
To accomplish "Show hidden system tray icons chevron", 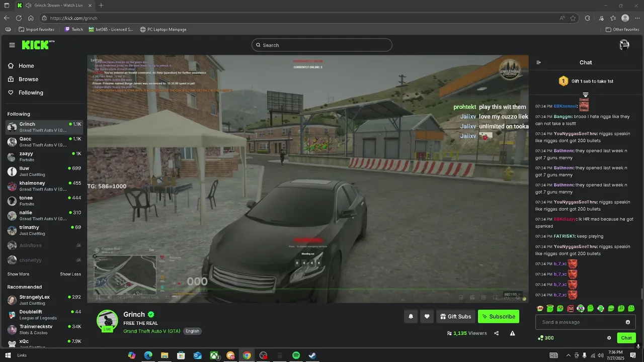I will tap(568, 355).
